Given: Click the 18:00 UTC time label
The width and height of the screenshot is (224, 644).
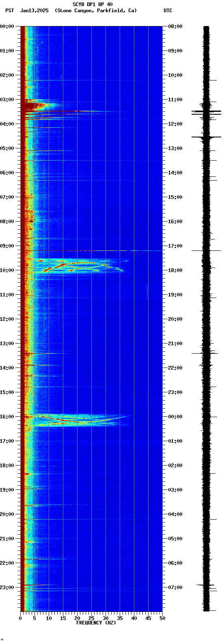Looking at the screenshot, I should pos(175,270).
